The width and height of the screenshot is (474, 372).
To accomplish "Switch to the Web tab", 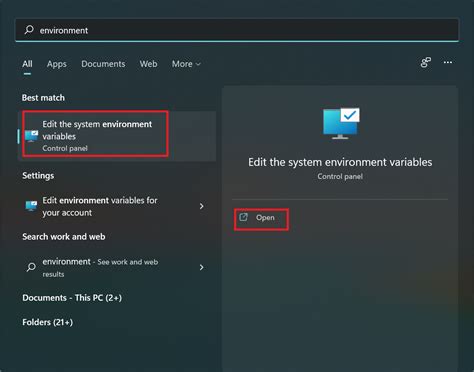I will [x=148, y=64].
